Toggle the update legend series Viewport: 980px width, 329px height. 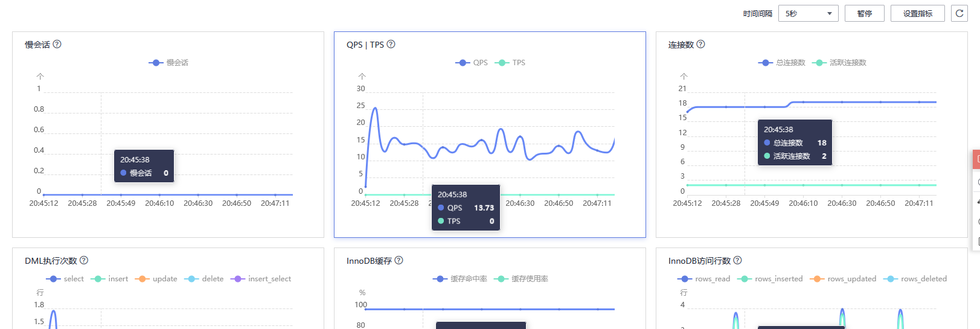(x=156, y=279)
